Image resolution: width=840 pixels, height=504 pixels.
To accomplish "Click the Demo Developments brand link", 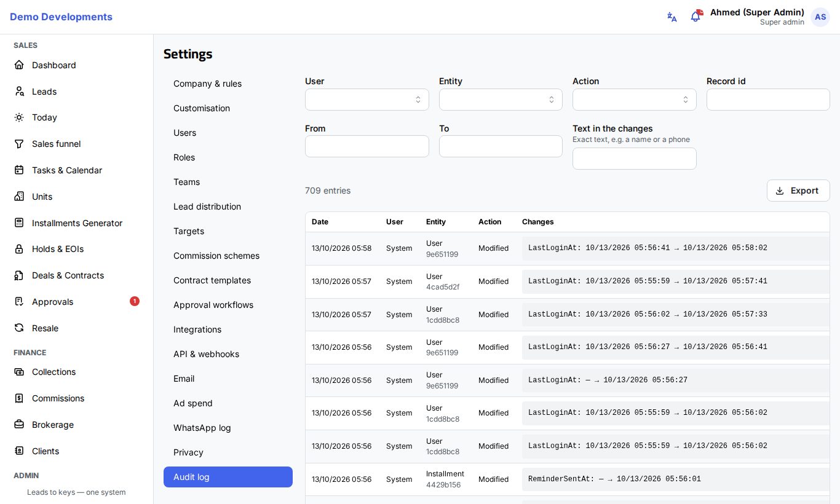I will [61, 17].
